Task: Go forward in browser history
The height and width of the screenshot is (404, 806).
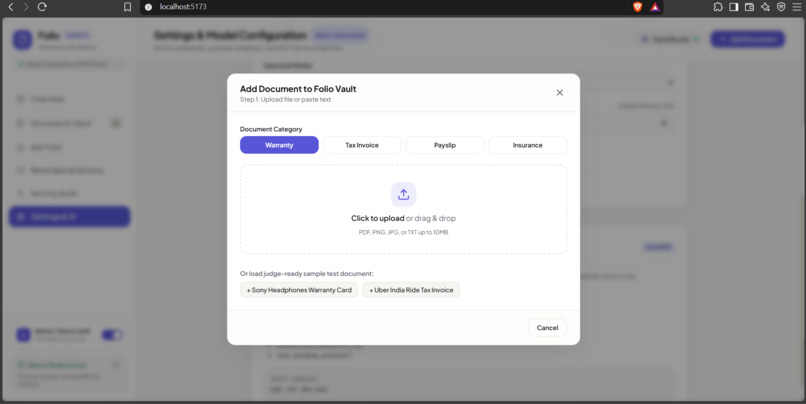Action: point(26,7)
